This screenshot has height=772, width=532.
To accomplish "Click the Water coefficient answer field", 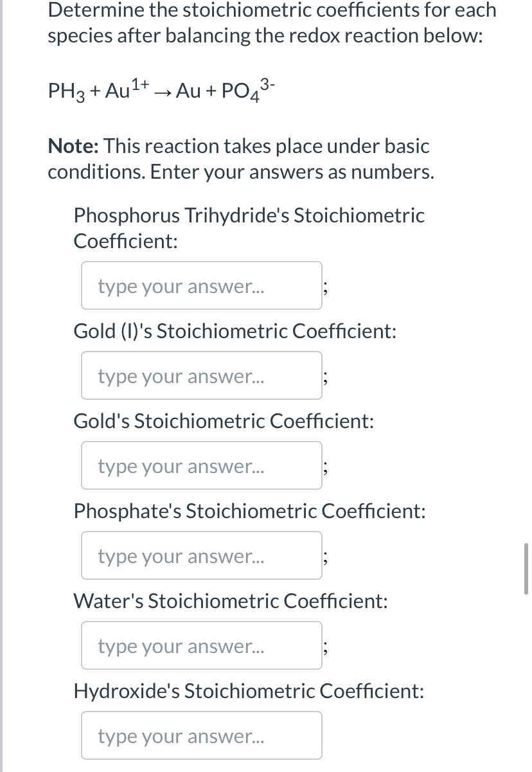I will pyautogui.click(x=201, y=645).
